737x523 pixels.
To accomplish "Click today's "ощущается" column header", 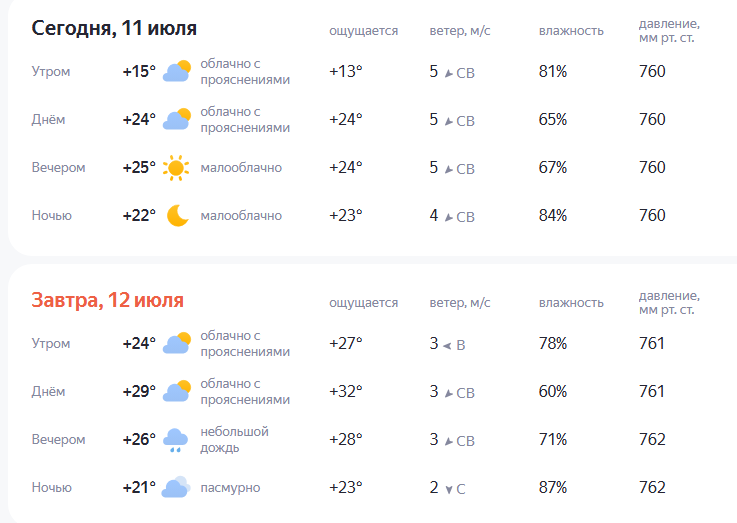I will coord(363,31).
